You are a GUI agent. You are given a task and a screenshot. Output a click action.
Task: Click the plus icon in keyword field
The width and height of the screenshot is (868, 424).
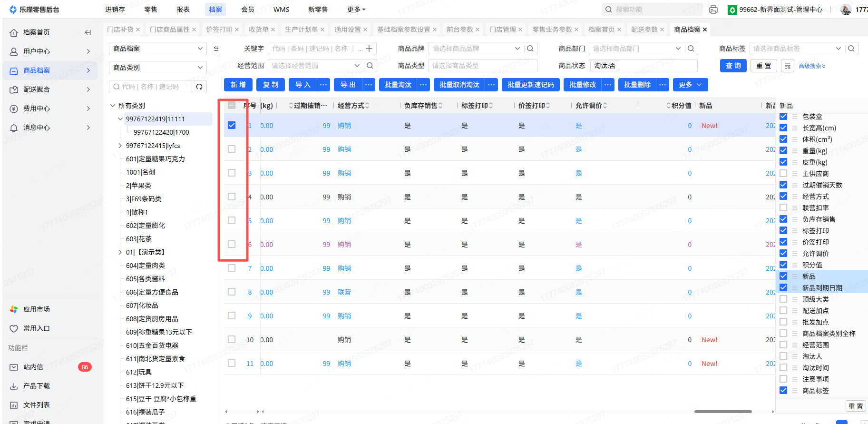[x=369, y=49]
